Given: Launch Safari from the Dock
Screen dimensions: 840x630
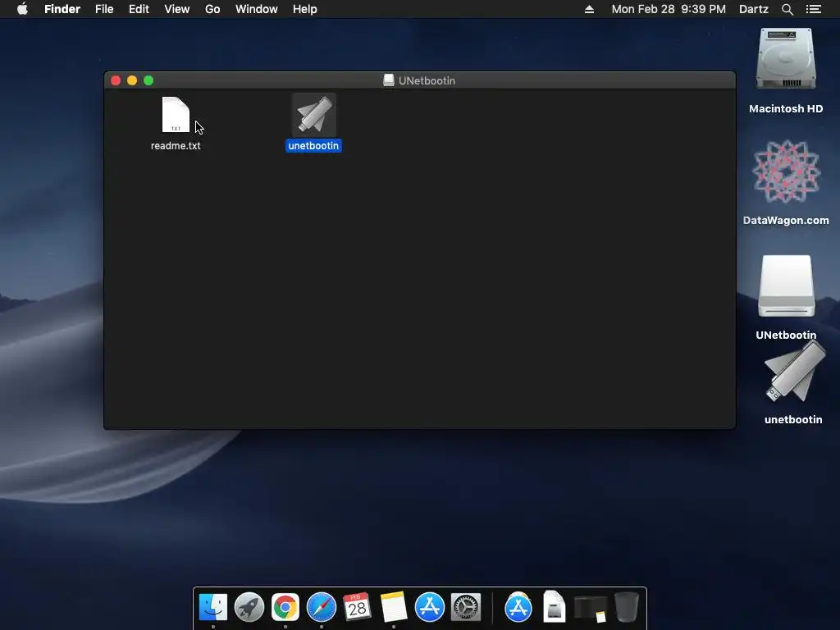Looking at the screenshot, I should (x=322, y=608).
